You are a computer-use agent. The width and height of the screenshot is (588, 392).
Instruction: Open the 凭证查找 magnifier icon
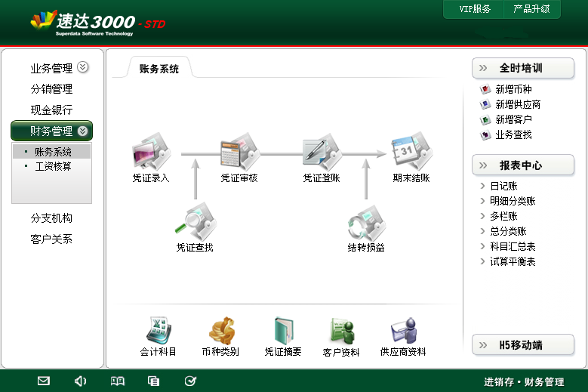click(x=195, y=221)
